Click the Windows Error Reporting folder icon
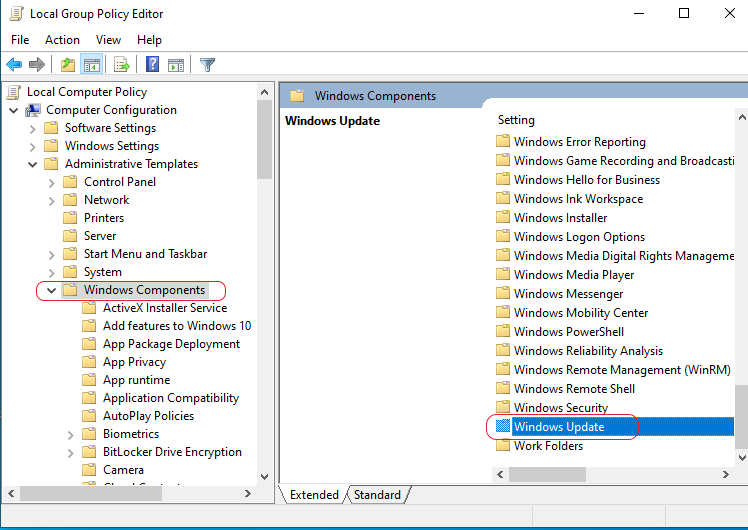Screen dimensions: 748x530 [x=503, y=141]
